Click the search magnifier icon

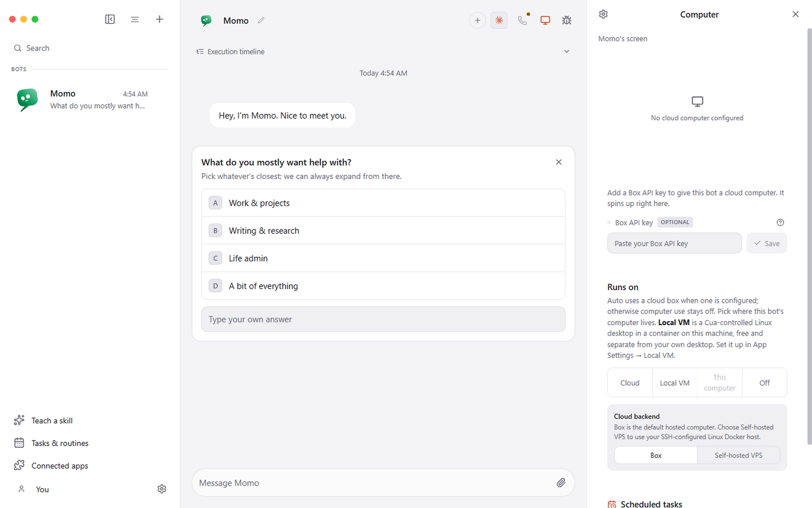tap(17, 48)
